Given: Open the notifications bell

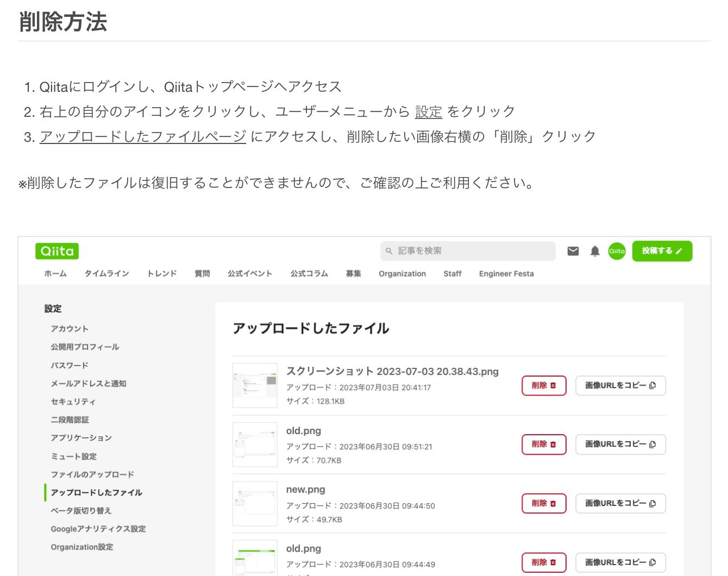Looking at the screenshot, I should pos(595,251).
